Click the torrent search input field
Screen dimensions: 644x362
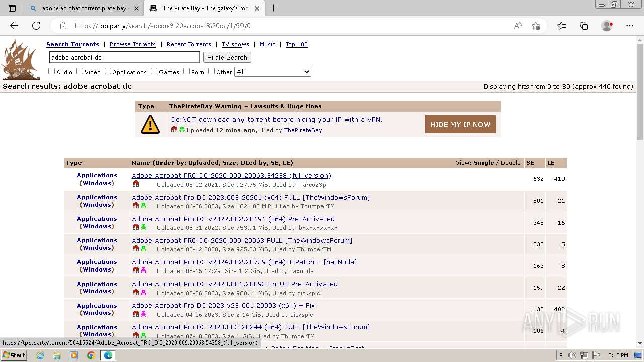point(124,57)
